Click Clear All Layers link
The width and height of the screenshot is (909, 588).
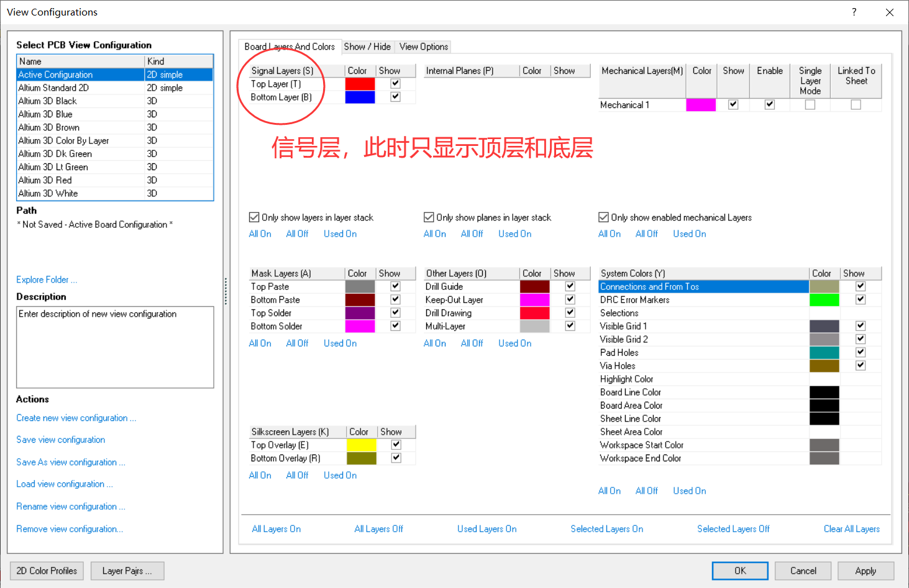(x=851, y=528)
